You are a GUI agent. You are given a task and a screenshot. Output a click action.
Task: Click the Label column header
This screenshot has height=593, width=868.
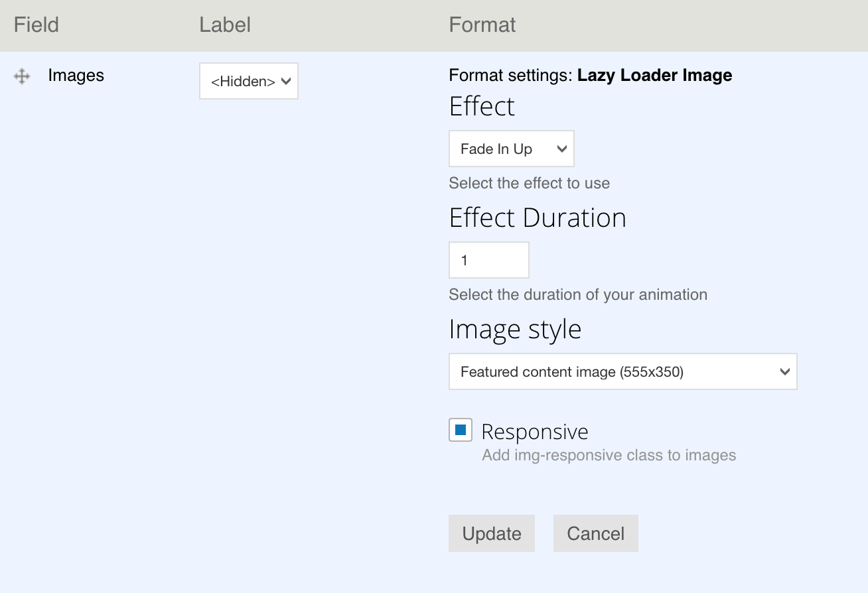coord(224,25)
